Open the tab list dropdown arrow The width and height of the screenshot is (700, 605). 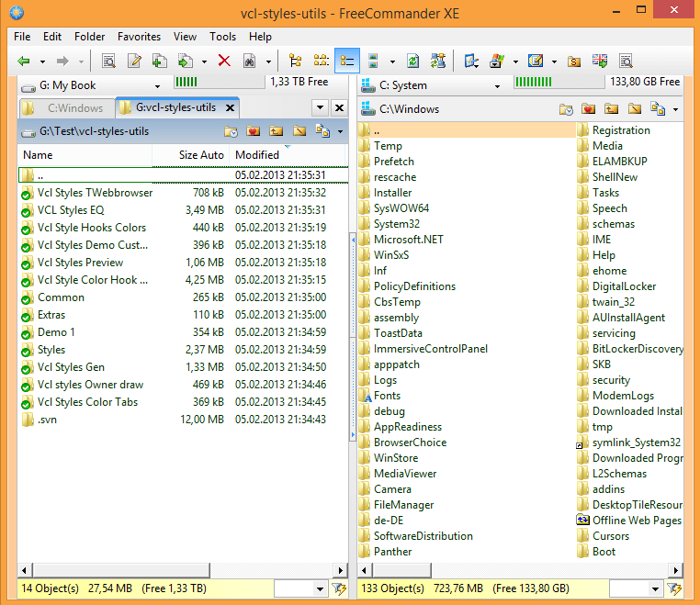pyautogui.click(x=320, y=107)
